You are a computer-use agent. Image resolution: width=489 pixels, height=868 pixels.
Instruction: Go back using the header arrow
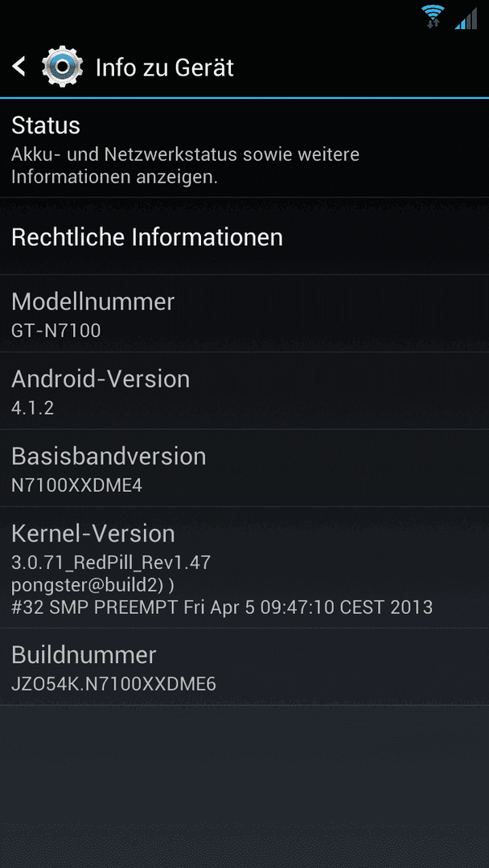coord(18,67)
